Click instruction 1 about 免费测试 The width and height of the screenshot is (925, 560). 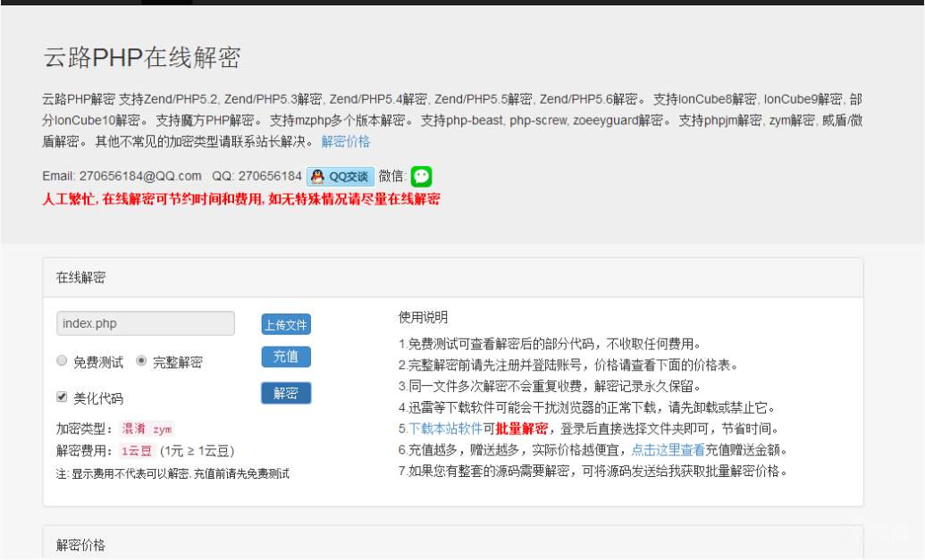tap(550, 344)
